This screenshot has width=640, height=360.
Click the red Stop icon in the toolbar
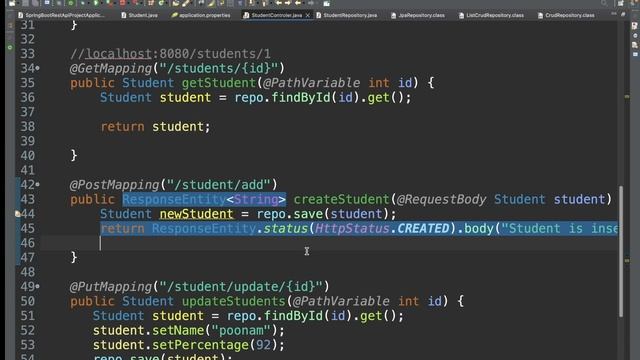click(x=122, y=3)
